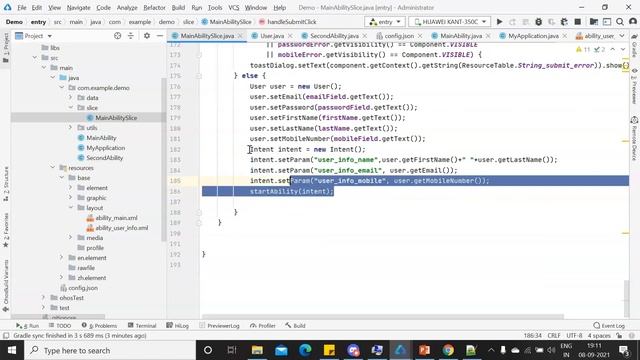
Task: Locate current file in Project tree
Action: click(118, 36)
